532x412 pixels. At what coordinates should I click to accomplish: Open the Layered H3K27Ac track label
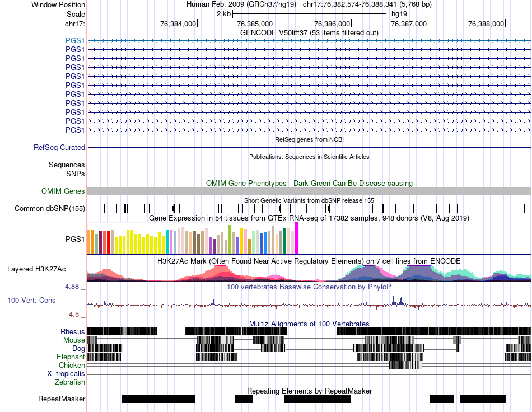[x=36, y=269]
